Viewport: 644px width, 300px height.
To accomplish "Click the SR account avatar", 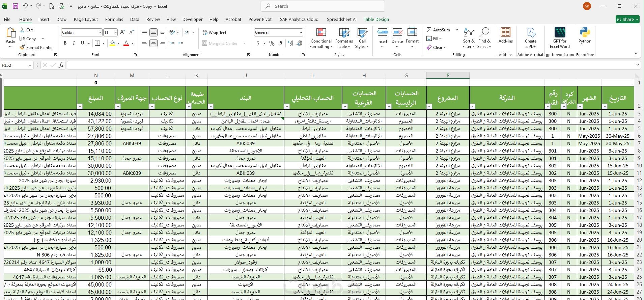I will pos(587,6).
